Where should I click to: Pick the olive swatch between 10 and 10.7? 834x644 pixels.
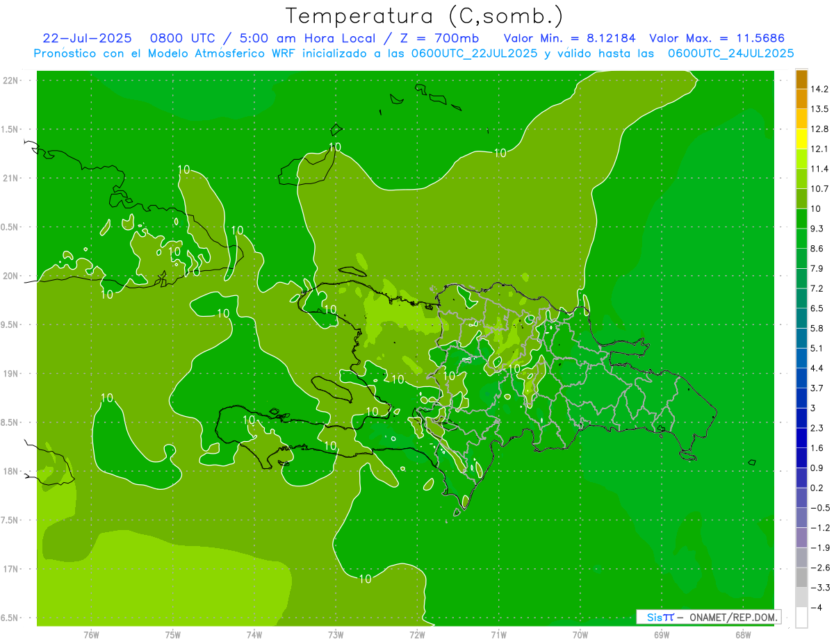(801, 199)
